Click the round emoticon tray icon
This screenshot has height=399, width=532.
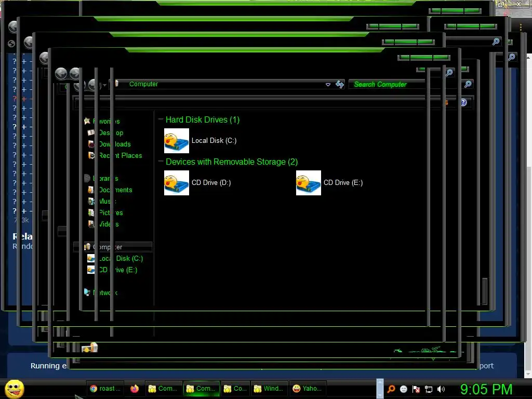[x=403, y=389]
